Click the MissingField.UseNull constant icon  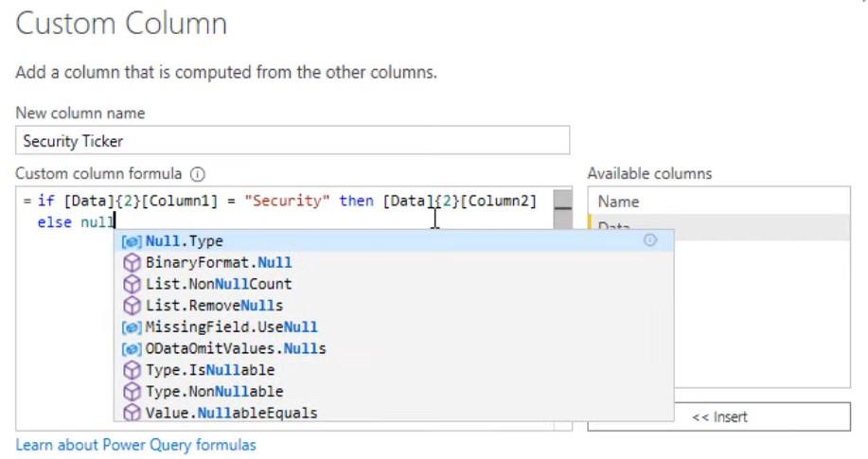132,327
